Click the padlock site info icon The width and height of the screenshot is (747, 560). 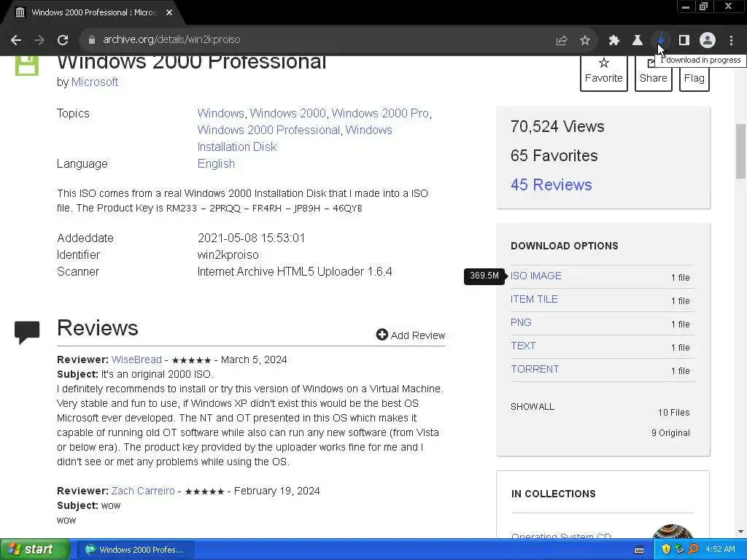(91, 40)
